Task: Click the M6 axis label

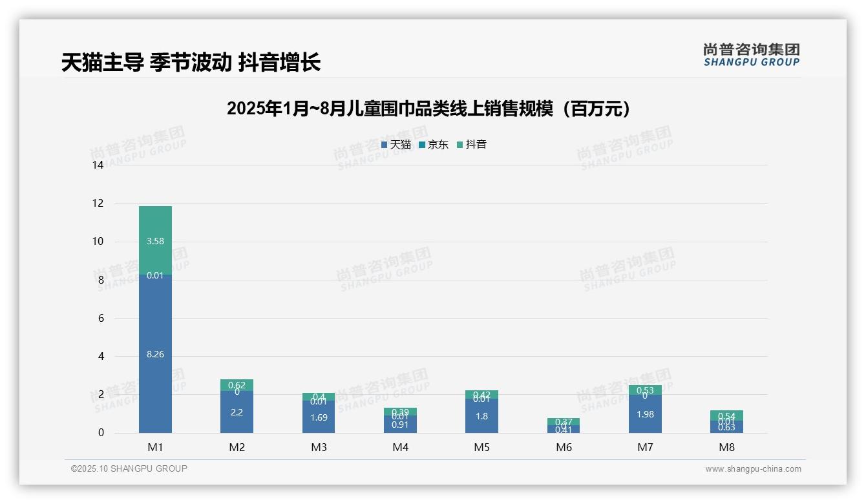Action: [564, 446]
